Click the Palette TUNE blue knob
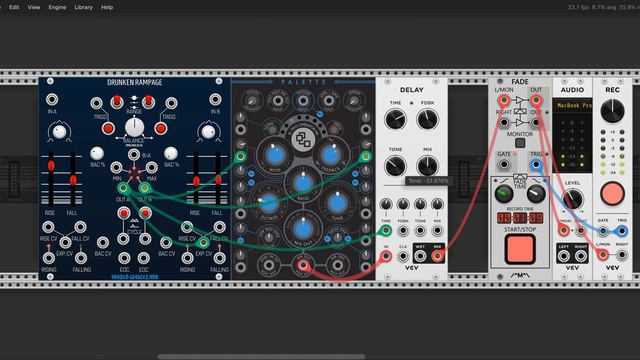The width and height of the screenshot is (640, 360). pyautogui.click(x=337, y=203)
